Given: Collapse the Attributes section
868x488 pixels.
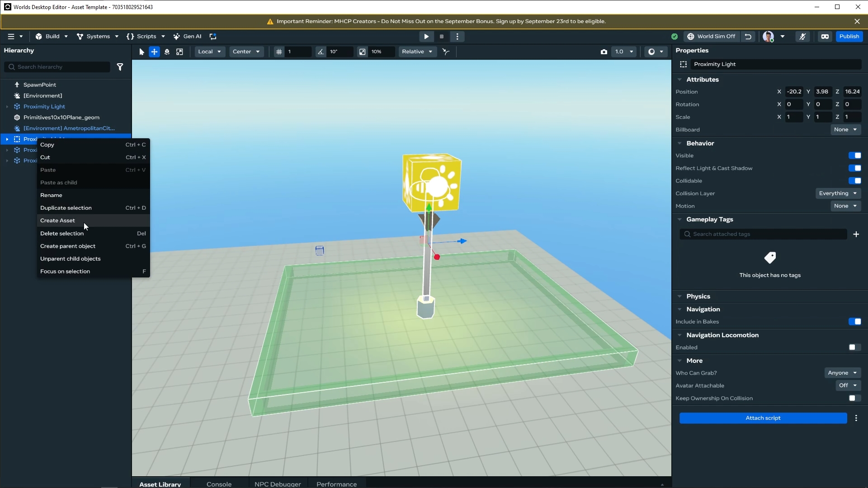Looking at the screenshot, I should coord(679,80).
